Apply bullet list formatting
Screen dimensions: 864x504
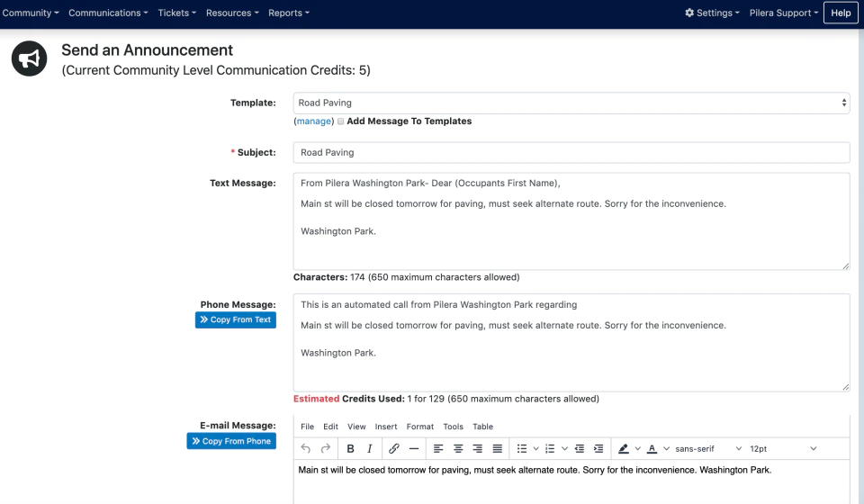(522, 449)
